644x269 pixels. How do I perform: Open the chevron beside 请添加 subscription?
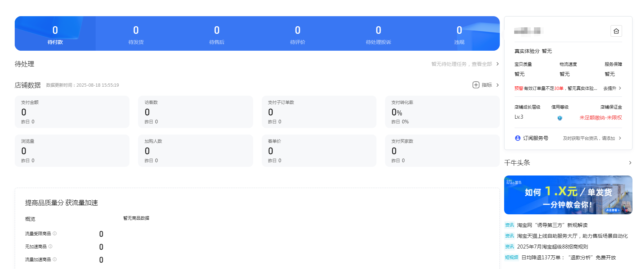click(x=620, y=138)
